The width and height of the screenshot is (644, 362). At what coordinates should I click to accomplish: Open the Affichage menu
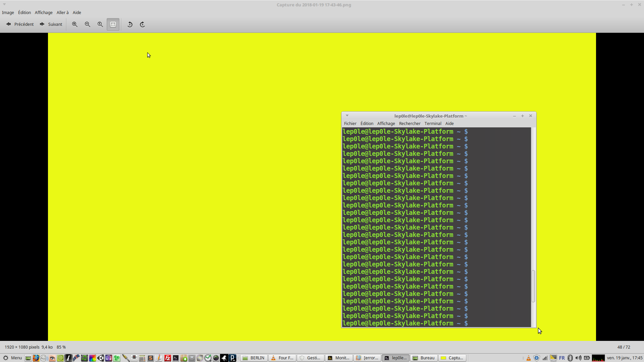44,13
